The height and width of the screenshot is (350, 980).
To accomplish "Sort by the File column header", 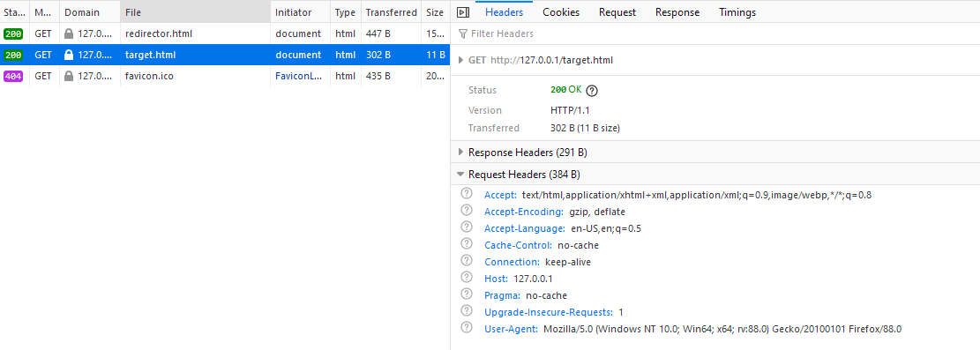I will point(196,11).
